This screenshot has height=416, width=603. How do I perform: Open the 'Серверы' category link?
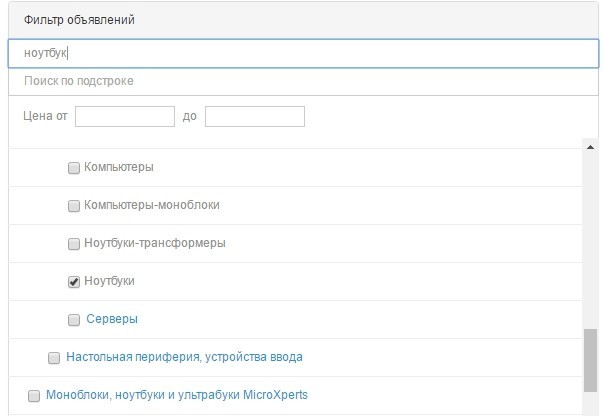coord(112,319)
